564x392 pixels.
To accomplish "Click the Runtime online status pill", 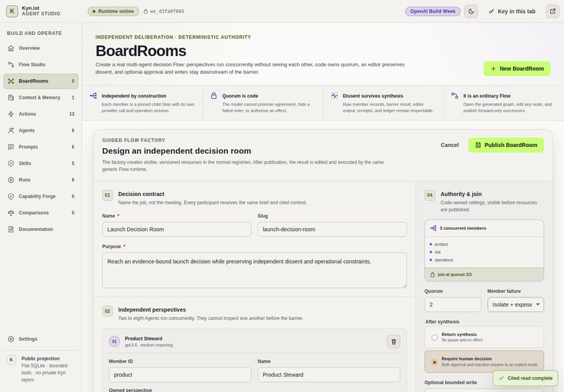I will pyautogui.click(x=113, y=11).
